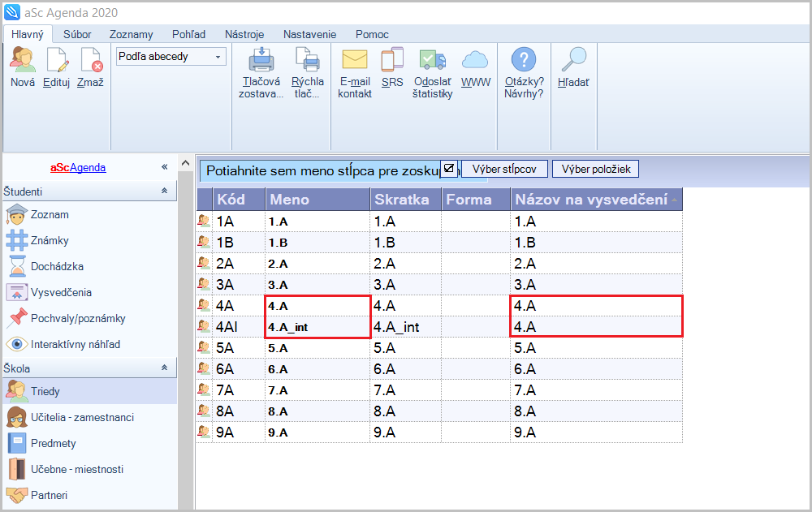Click the Edituj edit icon
This screenshot has height=512, width=812.
coord(57,61)
